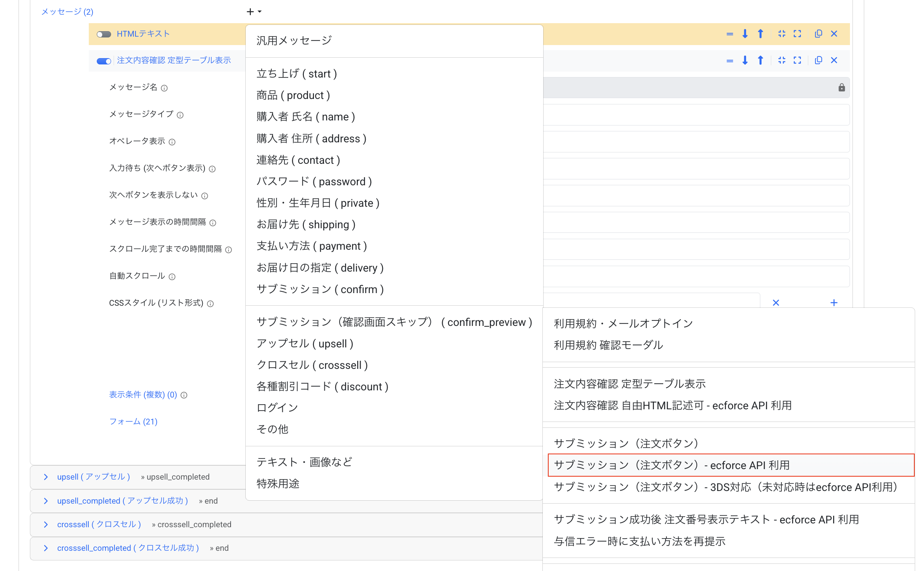Show info for スクロール完了までの時間間隔
The width and height of the screenshot is (924, 571).
(228, 250)
